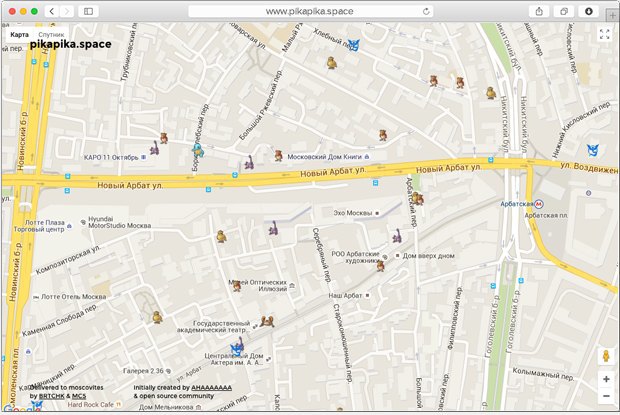
Task: Click the Эхо Москвы place label
Action: point(353,213)
